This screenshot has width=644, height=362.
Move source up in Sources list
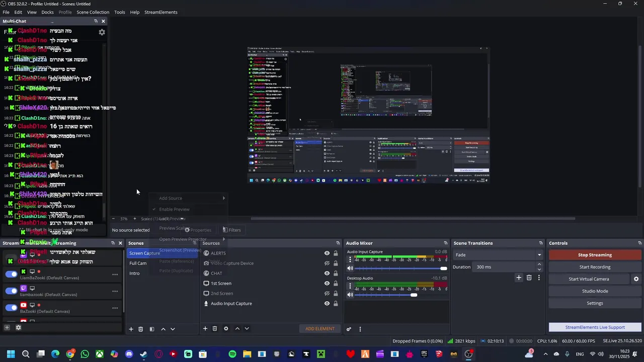pos(237,328)
